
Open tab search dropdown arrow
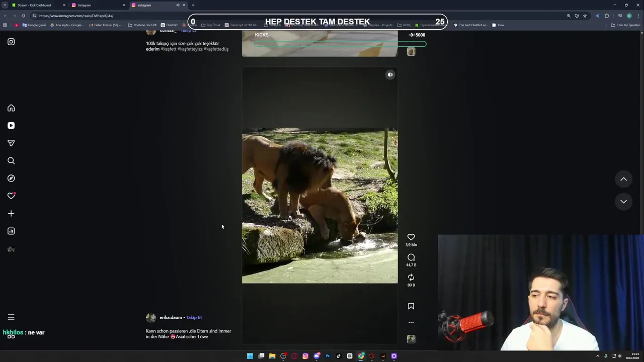pyautogui.click(x=4, y=5)
